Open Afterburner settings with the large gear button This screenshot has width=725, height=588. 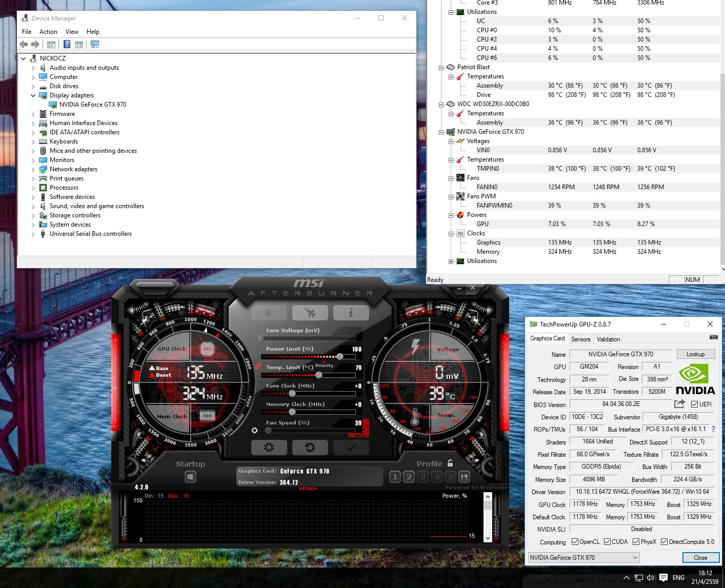click(x=269, y=447)
